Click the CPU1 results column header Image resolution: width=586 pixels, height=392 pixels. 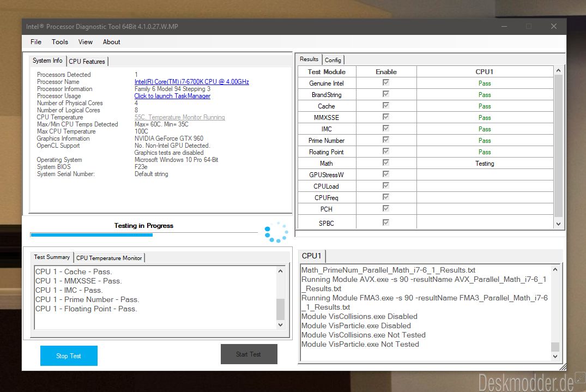485,72
